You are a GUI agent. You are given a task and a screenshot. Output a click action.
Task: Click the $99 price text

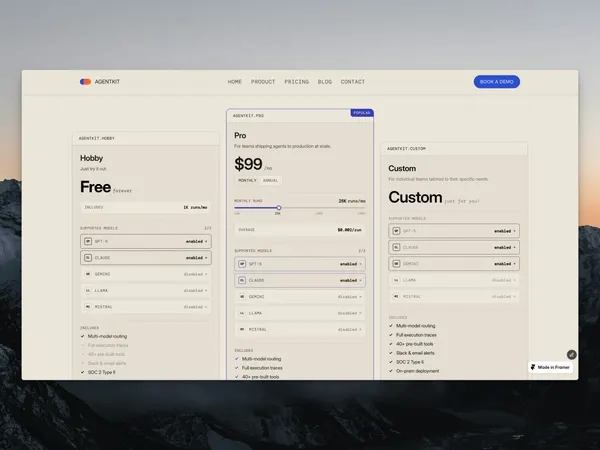(248, 164)
